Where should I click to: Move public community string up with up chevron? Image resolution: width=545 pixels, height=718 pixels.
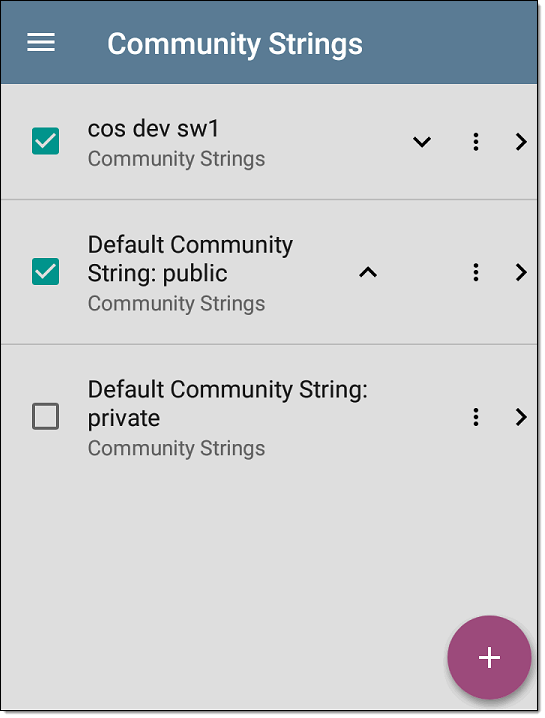tap(368, 272)
